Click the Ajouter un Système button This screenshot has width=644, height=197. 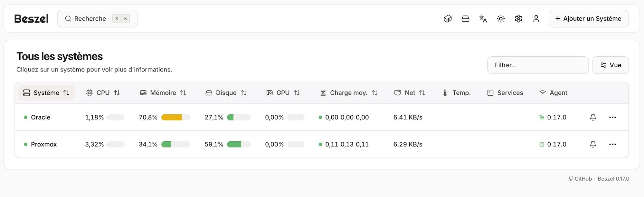589,19
